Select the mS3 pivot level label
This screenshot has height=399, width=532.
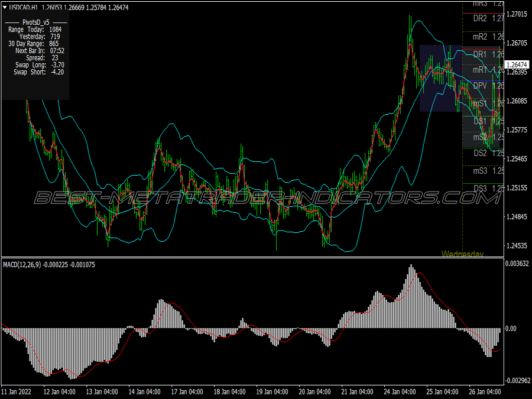[x=480, y=171]
